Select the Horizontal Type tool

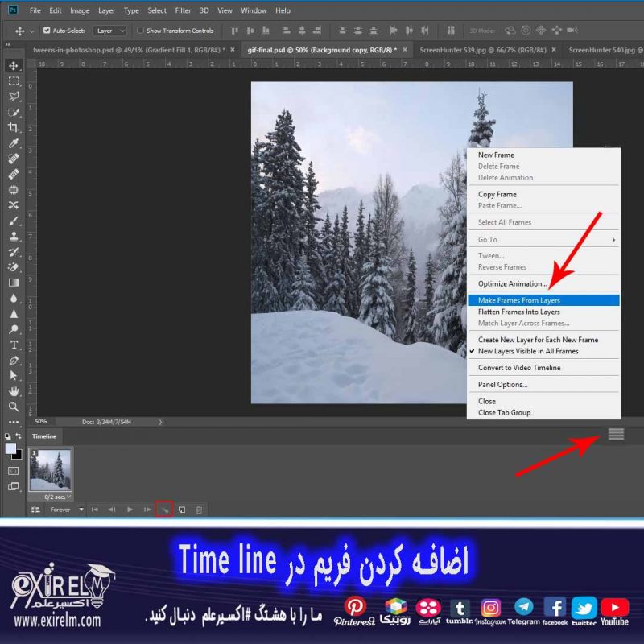14,345
